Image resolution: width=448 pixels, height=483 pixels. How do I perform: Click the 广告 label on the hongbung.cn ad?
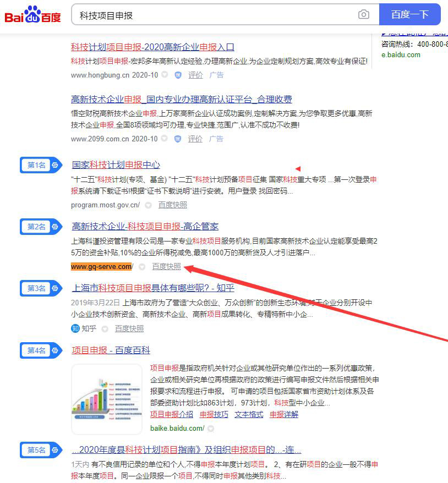(x=216, y=75)
